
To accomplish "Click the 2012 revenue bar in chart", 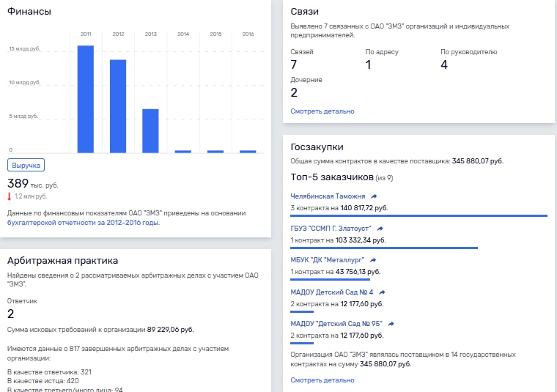I will tap(118, 106).
